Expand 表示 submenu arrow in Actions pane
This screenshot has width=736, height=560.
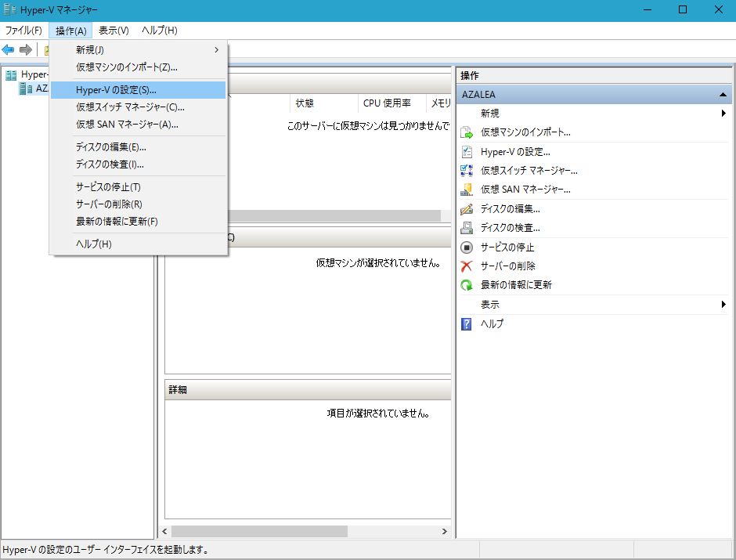[723, 304]
